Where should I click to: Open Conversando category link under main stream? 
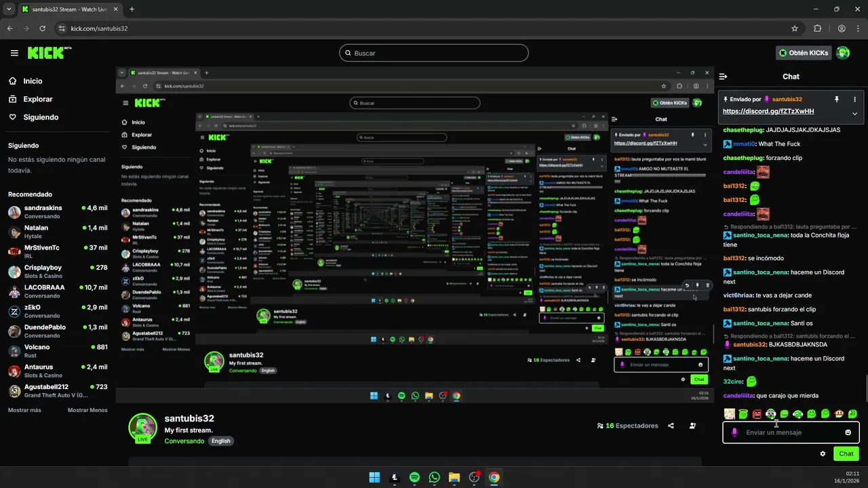[184, 441]
